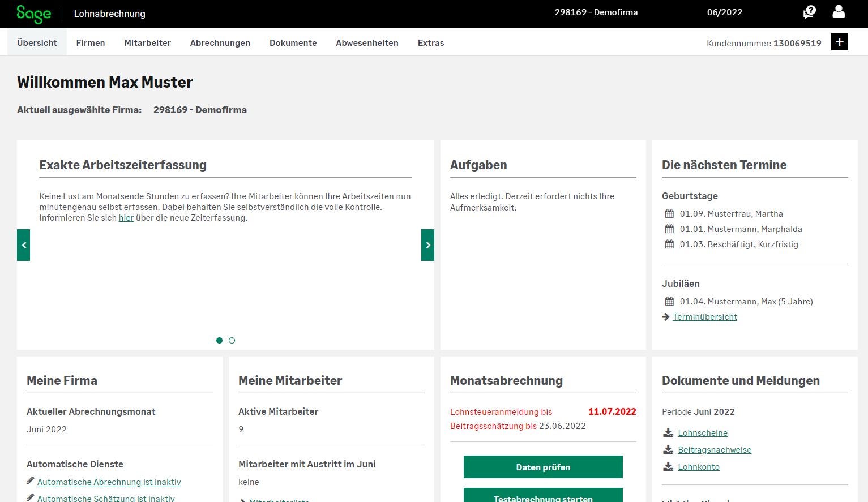The height and width of the screenshot is (502, 868).
Task: Click the Beitragsnachweise download icon
Action: coord(668,450)
